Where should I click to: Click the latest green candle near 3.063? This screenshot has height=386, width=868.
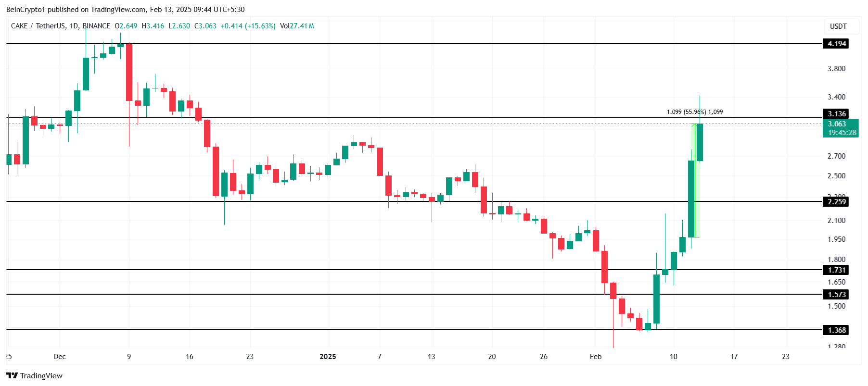pyautogui.click(x=700, y=142)
